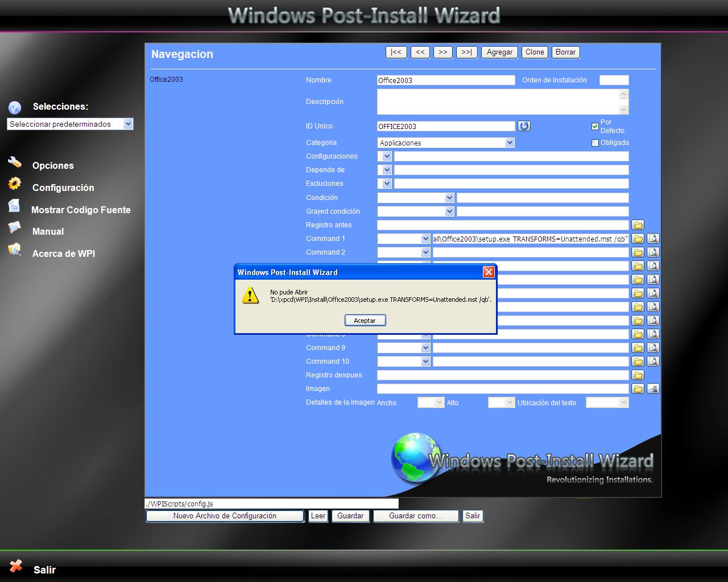Click the Salir button beside Guardar como
Viewport: 728px width, 582px height.
point(473,516)
